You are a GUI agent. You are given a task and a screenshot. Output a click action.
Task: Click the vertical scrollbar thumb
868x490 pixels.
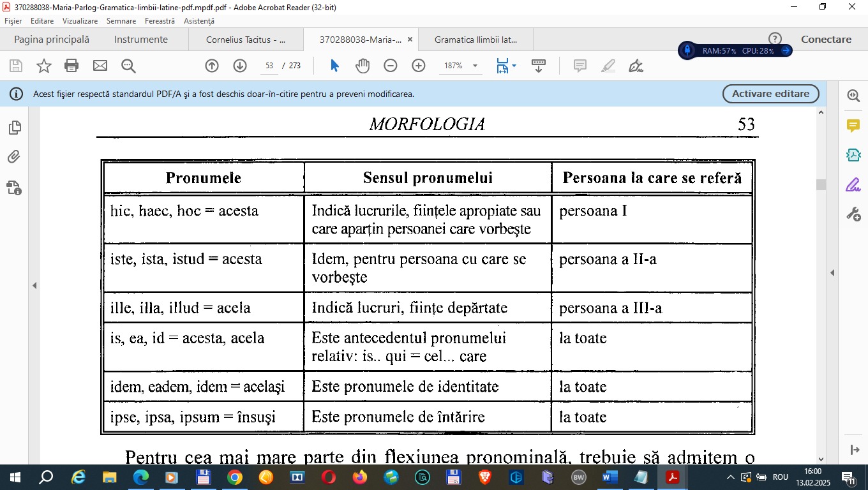click(x=821, y=184)
